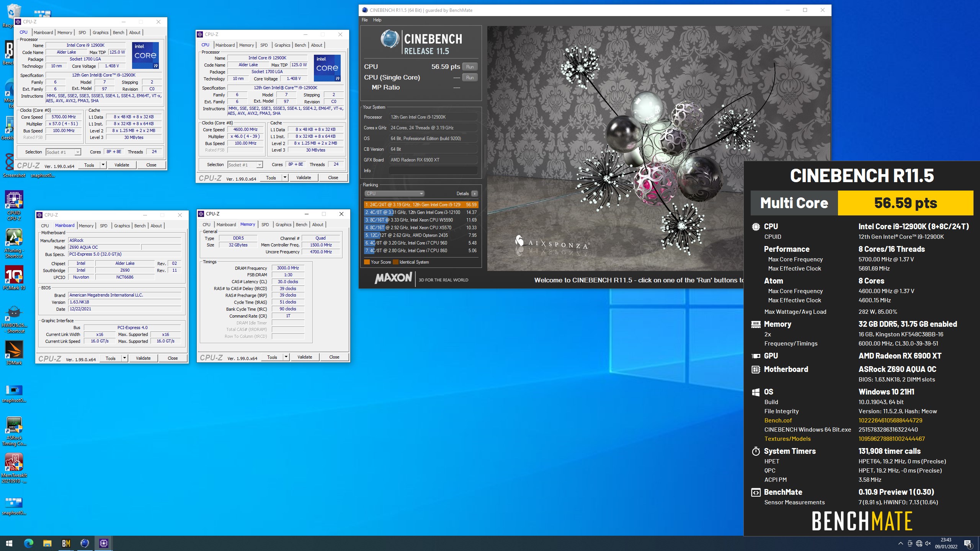This screenshot has width=980, height=551.
Task: Launch 3DMark desktop icon
Action: pos(14,352)
